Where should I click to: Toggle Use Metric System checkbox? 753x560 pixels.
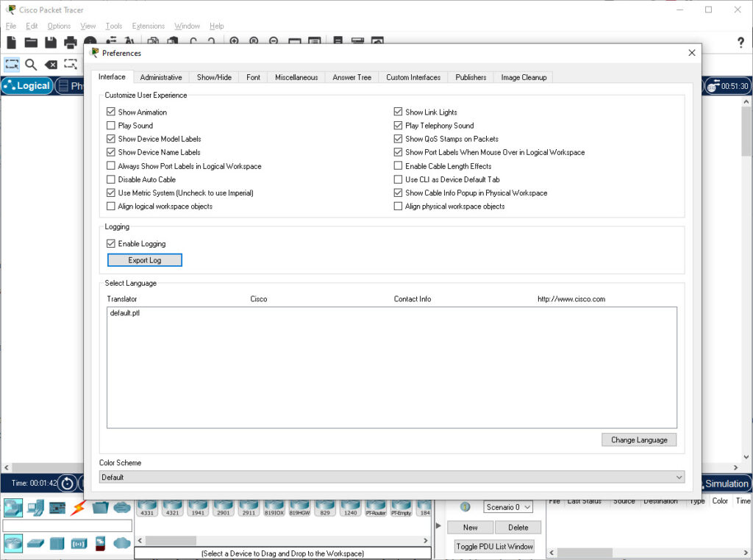(x=111, y=193)
